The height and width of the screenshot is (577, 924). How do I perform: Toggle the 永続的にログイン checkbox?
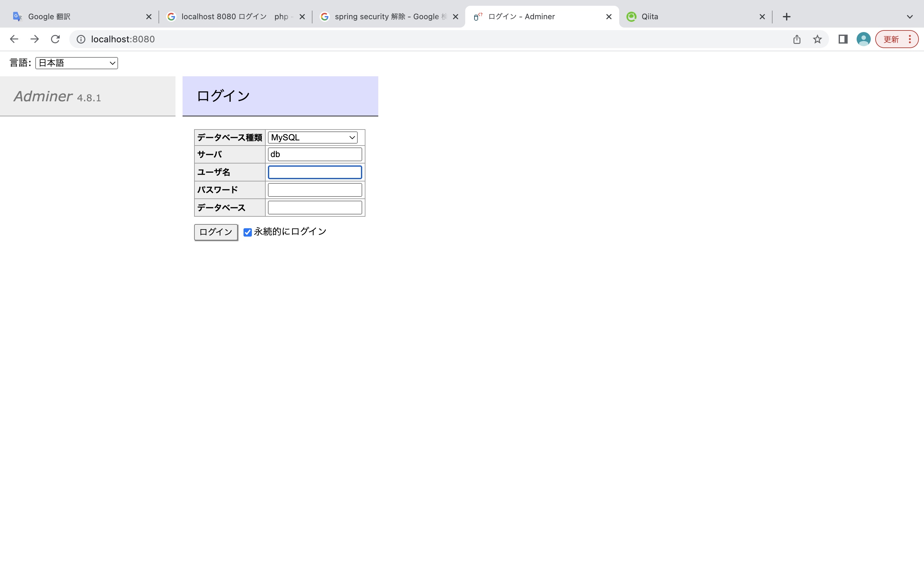tap(247, 232)
